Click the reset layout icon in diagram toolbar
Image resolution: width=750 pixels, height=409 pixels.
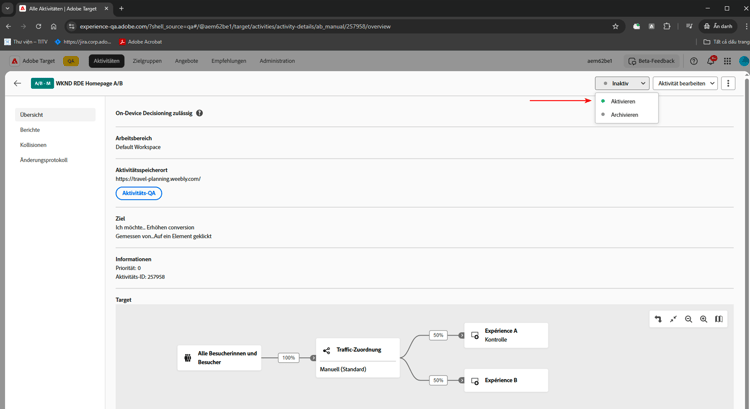click(658, 319)
